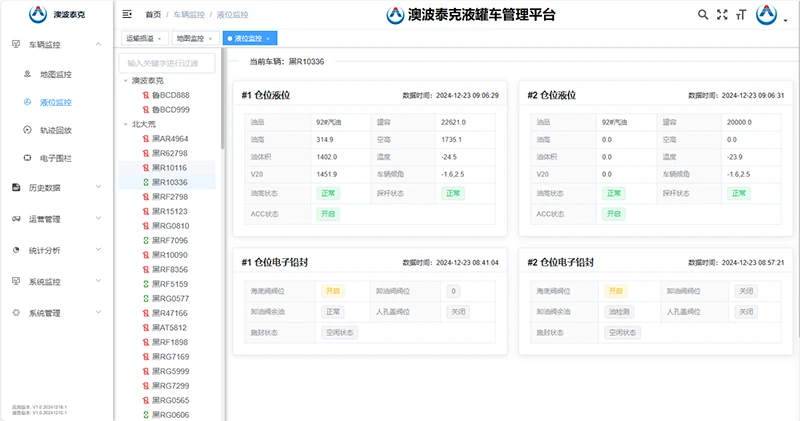Click #1 电子铅封 海底阀阀位 开启 tag
Image resolution: width=800 pixels, height=421 pixels.
[x=333, y=291]
